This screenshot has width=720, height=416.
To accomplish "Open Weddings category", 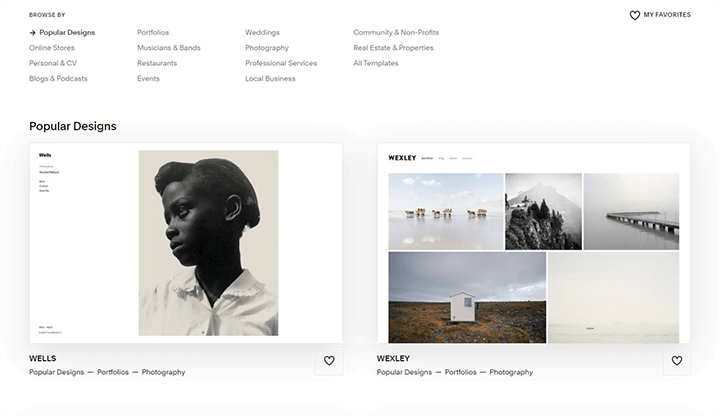I will (262, 33).
